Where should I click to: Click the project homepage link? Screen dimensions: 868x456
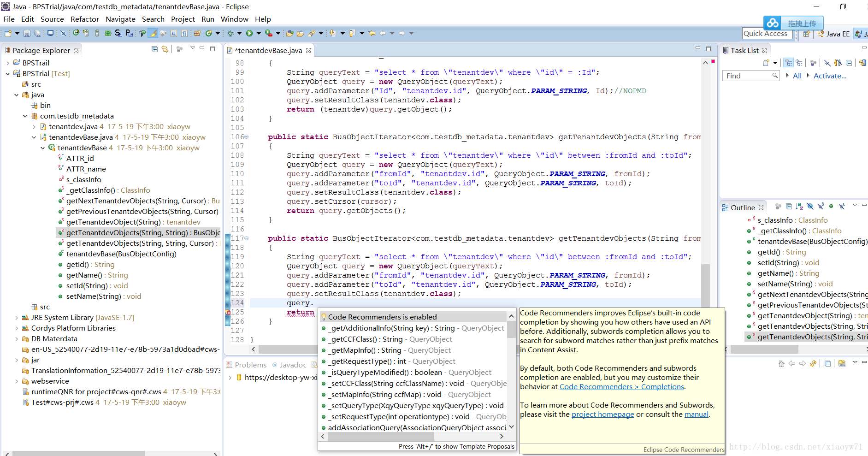click(x=603, y=415)
